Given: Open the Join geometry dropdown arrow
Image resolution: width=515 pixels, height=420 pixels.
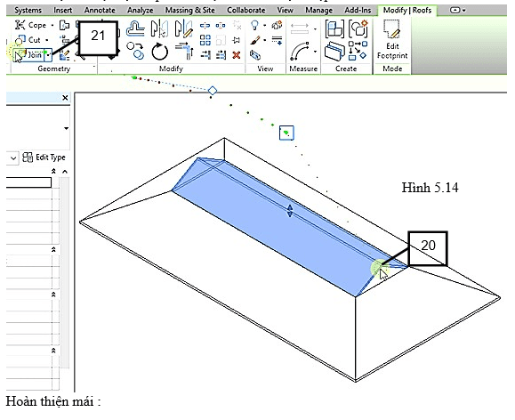Looking at the screenshot, I should click(48, 55).
